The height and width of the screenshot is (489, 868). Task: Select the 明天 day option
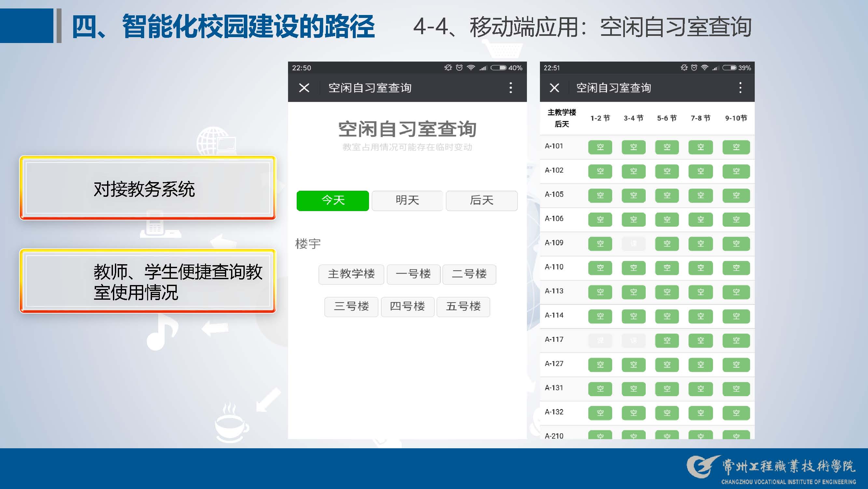(407, 201)
